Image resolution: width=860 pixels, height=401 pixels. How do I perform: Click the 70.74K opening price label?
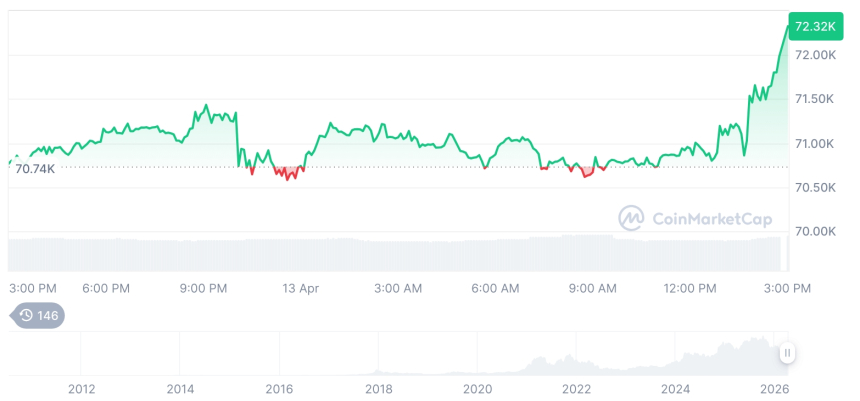point(35,169)
